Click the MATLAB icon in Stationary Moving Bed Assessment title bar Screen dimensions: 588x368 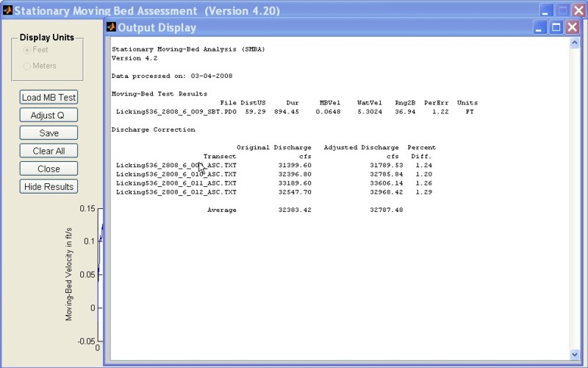pyautogui.click(x=7, y=10)
